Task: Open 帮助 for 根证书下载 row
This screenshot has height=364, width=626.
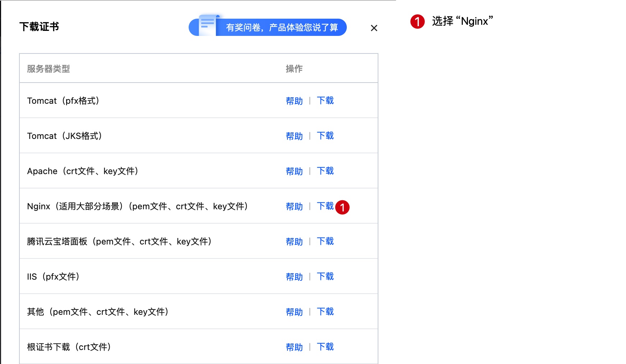Action: pyautogui.click(x=294, y=347)
